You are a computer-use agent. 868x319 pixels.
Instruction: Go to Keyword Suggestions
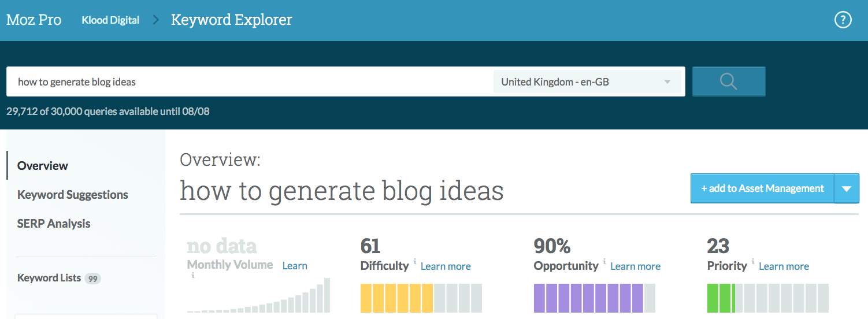tap(73, 195)
